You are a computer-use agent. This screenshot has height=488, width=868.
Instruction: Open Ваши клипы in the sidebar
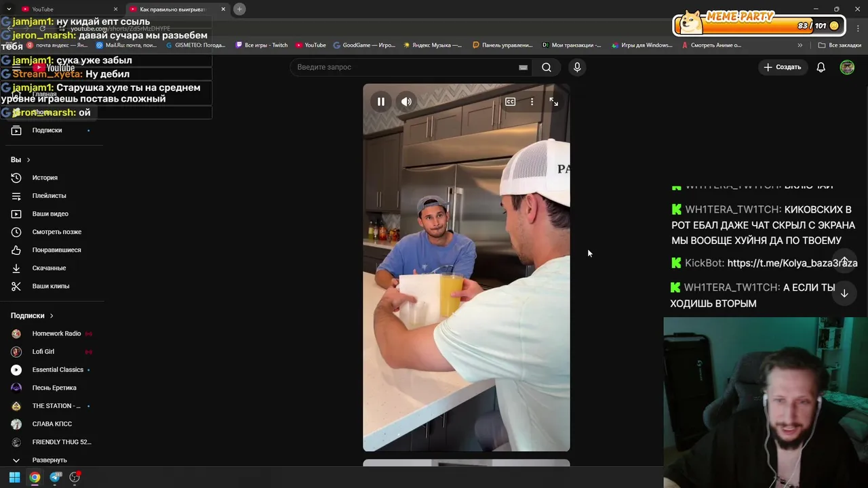point(52,286)
